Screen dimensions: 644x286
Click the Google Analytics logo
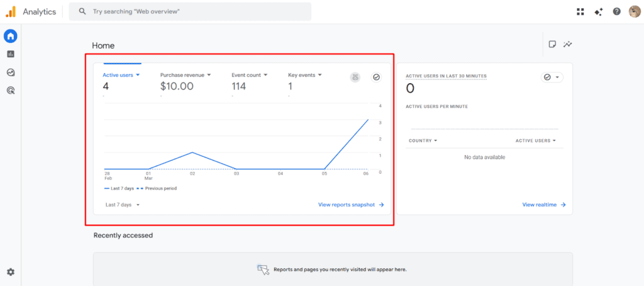(11, 11)
